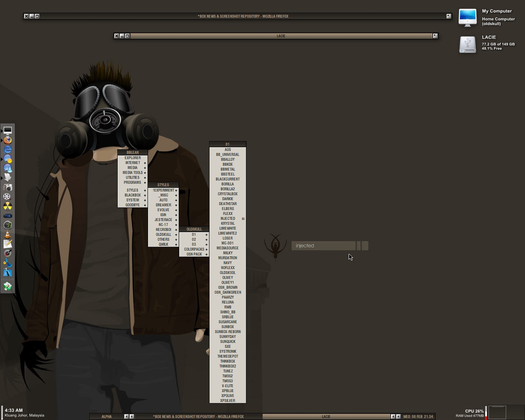Open the notepad with pencil dock icon
Viewport: 525px width, 420px height.
(7, 244)
